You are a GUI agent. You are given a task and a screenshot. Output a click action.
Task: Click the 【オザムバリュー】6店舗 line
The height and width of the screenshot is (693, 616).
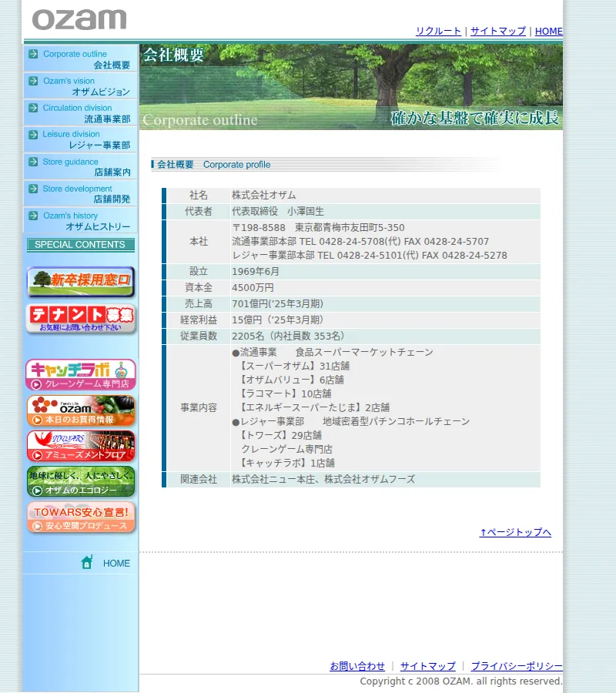290,380
